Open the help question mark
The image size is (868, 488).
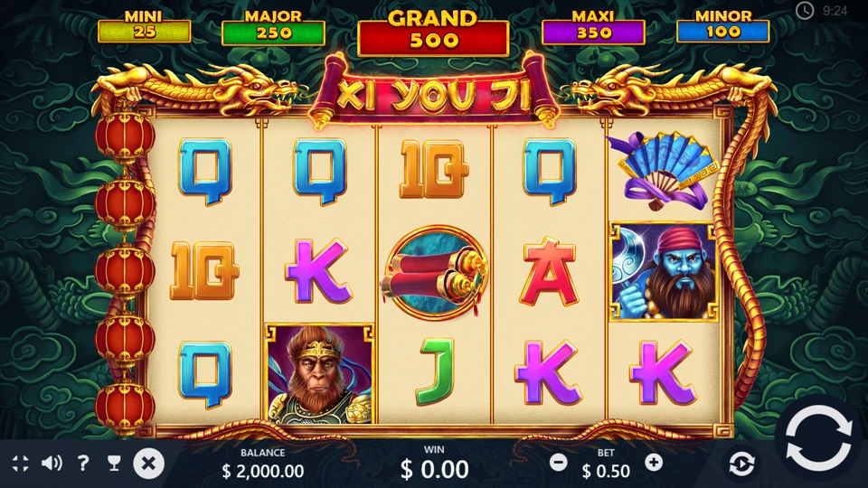(x=83, y=463)
